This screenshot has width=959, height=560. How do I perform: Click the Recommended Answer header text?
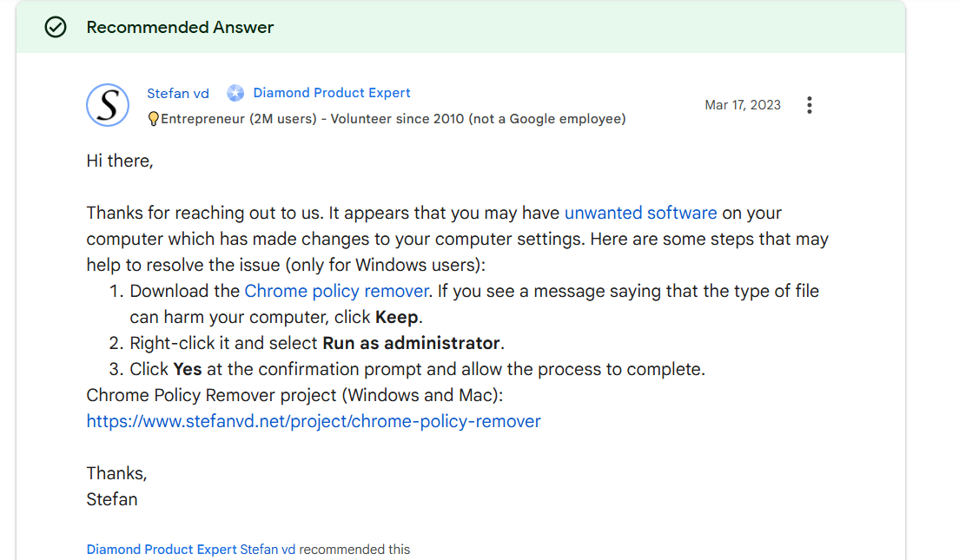[180, 28]
